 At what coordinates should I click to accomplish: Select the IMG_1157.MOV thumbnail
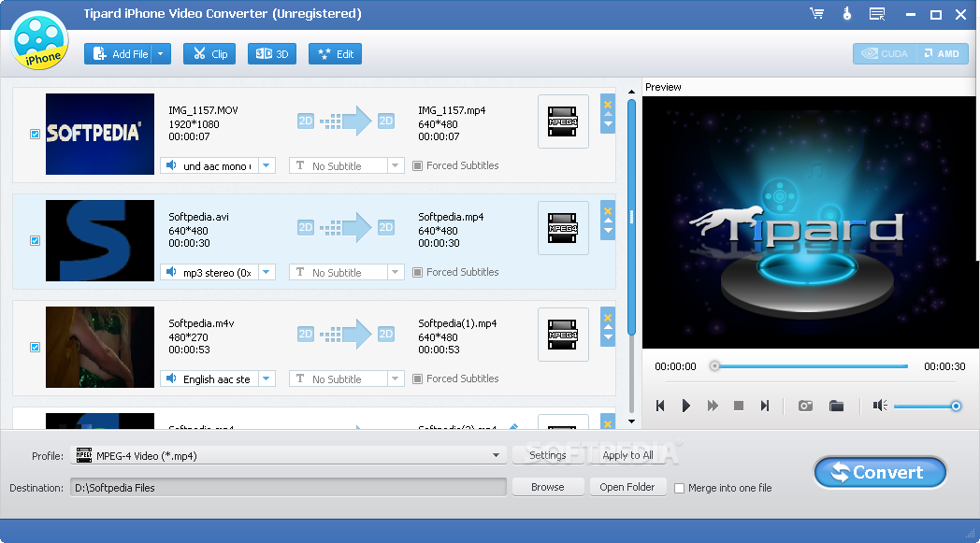100,134
